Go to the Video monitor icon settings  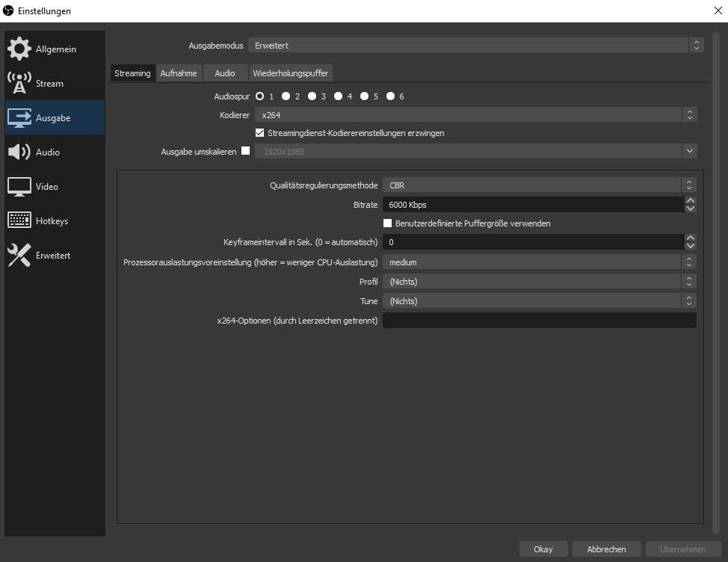19,187
